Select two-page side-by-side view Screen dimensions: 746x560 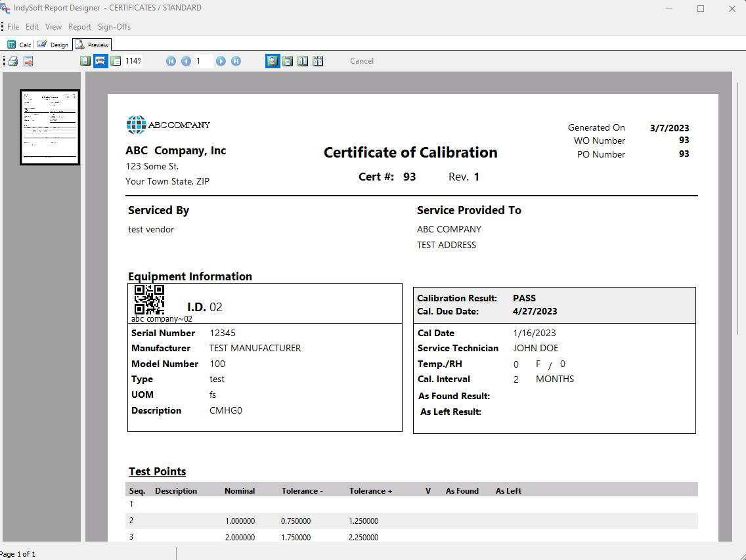[303, 61]
